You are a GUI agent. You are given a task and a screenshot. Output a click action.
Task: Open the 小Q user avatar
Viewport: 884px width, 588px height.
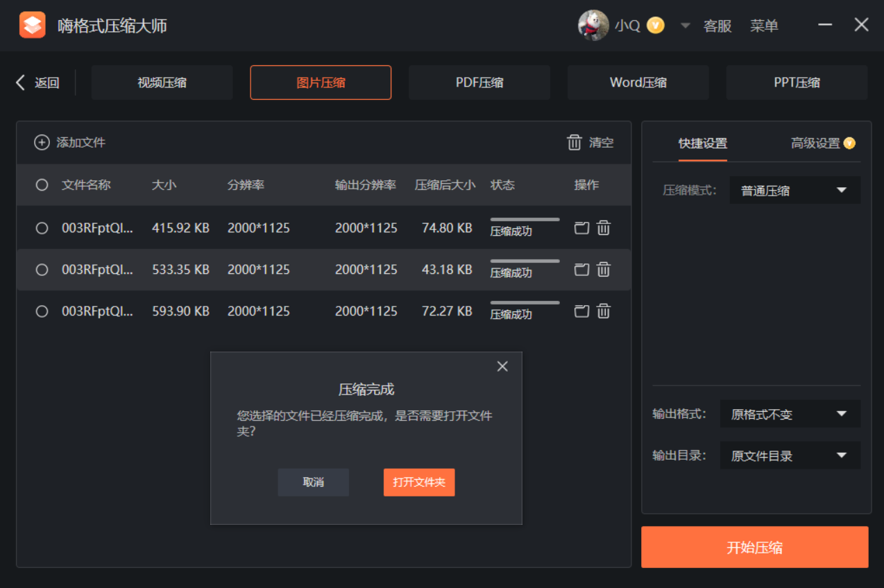593,26
